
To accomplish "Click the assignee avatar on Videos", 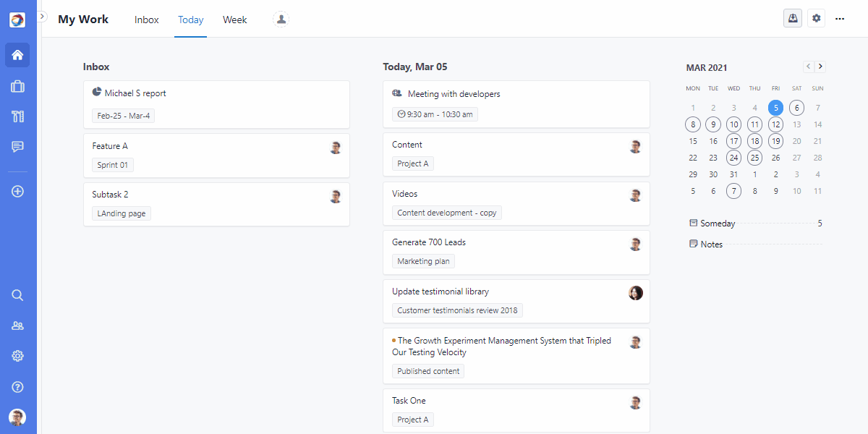I will [636, 195].
